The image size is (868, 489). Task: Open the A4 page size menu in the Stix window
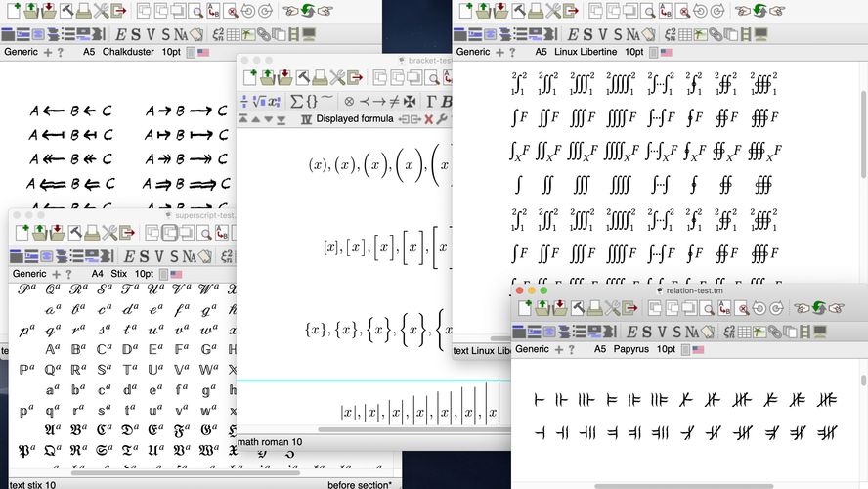point(98,274)
